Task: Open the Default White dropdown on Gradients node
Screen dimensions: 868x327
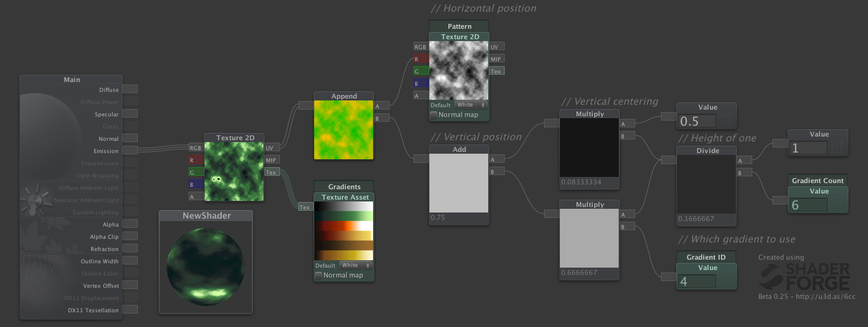Action: point(356,265)
